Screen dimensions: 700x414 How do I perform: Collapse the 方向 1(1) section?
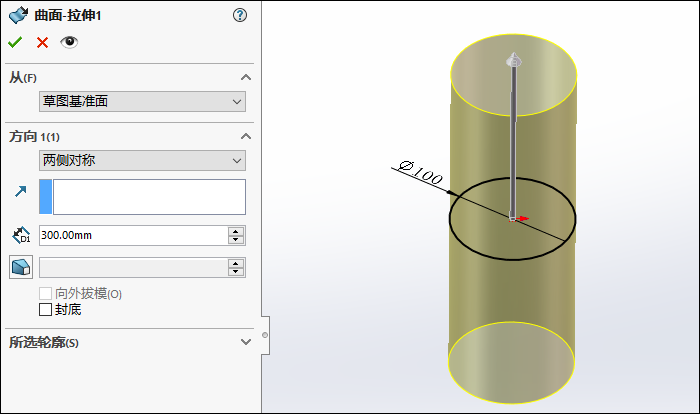click(246, 136)
